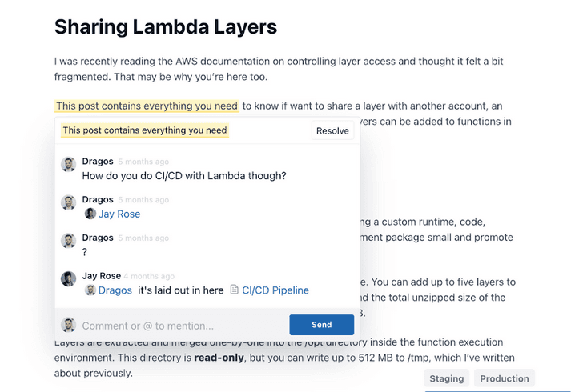Switch to the Production tab

505,378
